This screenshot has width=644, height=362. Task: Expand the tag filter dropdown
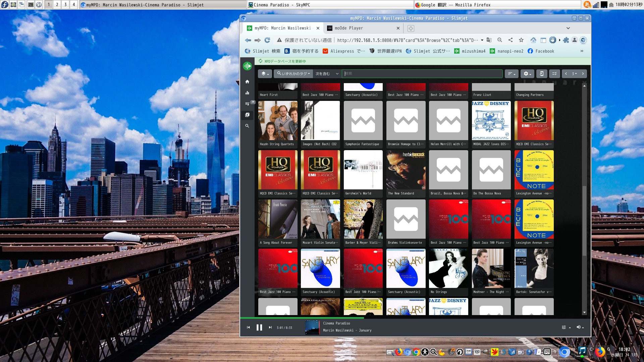pyautogui.click(x=293, y=74)
